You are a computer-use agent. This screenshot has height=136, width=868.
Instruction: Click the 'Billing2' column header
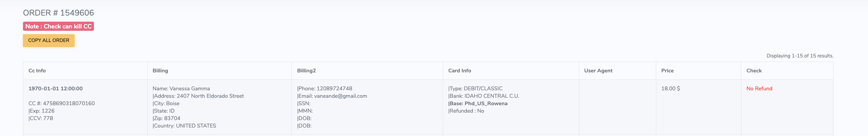(x=306, y=71)
